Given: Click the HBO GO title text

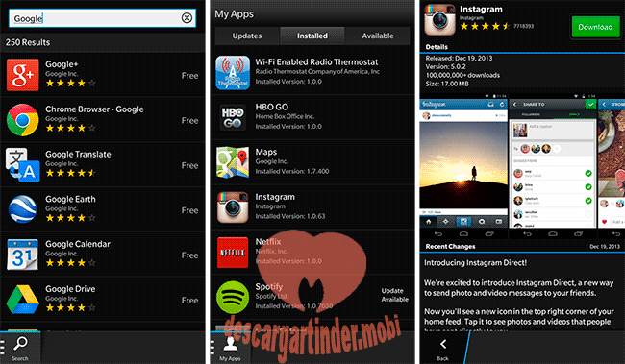Looking at the screenshot, I should pos(272,107).
